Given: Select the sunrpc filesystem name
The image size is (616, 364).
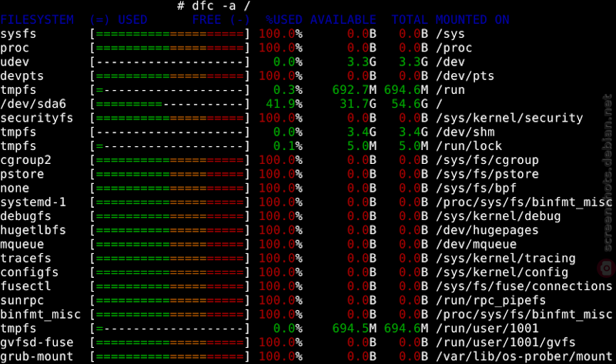Looking at the screenshot, I should [x=22, y=301].
